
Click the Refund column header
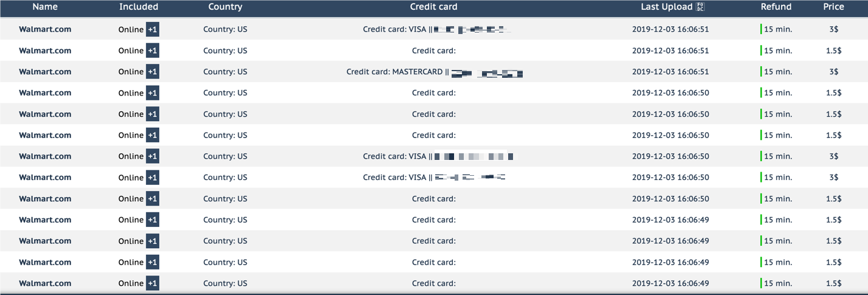pos(776,7)
